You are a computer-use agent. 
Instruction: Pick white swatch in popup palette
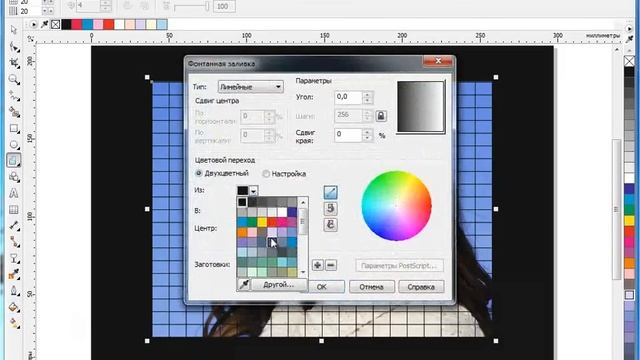[x=282, y=212]
